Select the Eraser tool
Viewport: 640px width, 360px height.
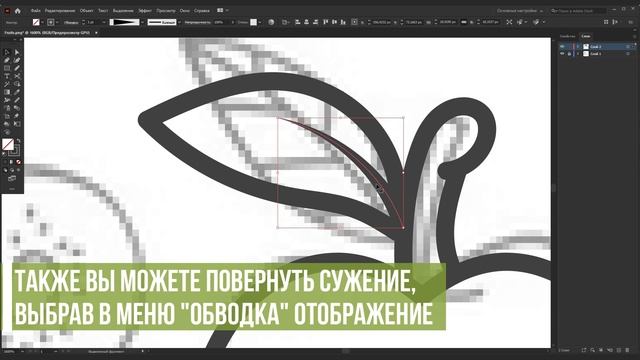(17, 116)
